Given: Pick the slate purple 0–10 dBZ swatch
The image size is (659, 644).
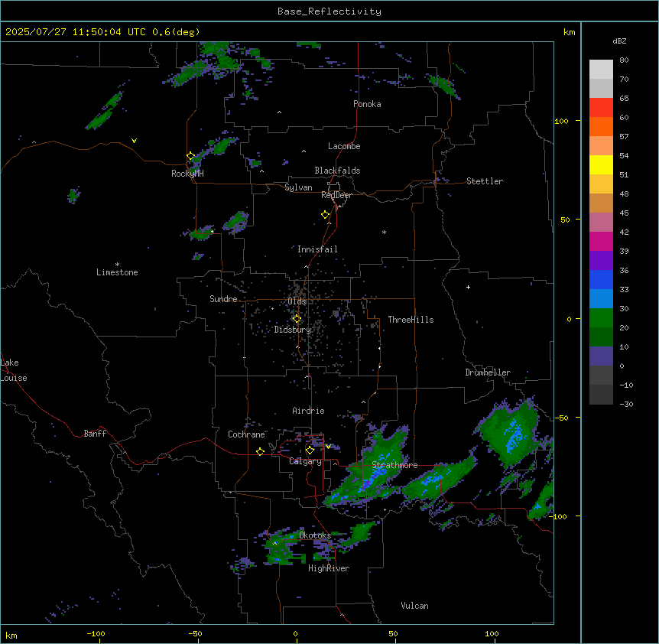Looking at the screenshot, I should pos(601,356).
